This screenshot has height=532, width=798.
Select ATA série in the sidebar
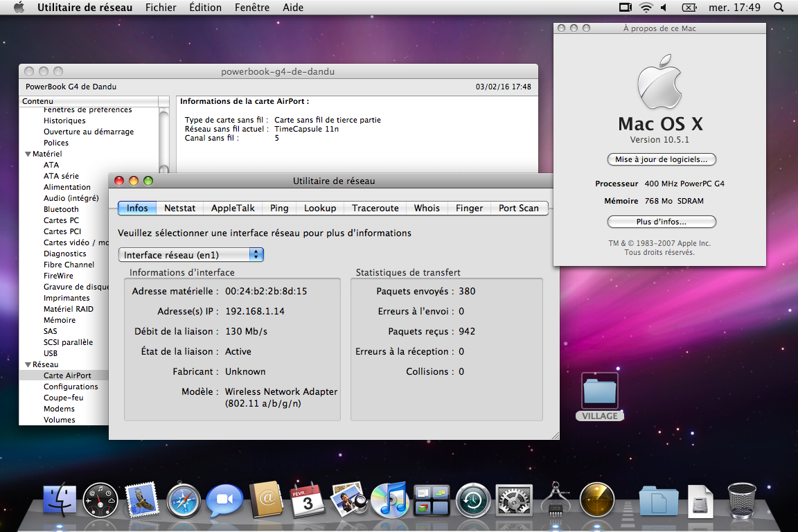tap(61, 176)
